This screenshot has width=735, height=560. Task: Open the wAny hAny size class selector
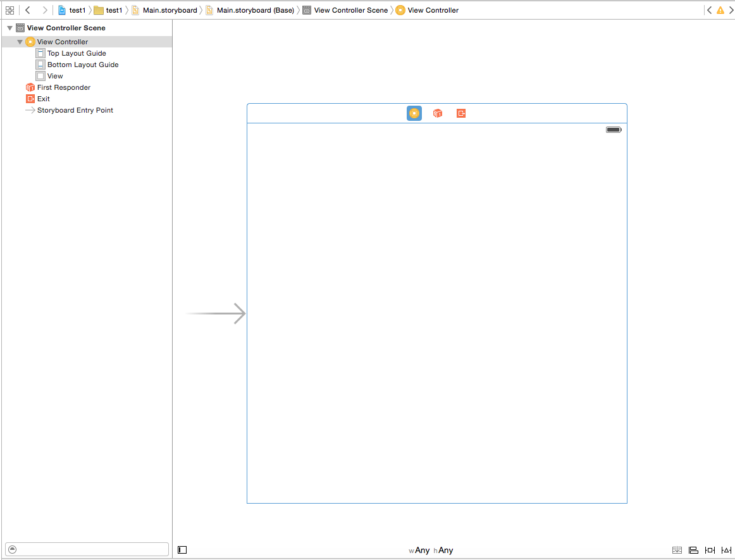(x=431, y=551)
